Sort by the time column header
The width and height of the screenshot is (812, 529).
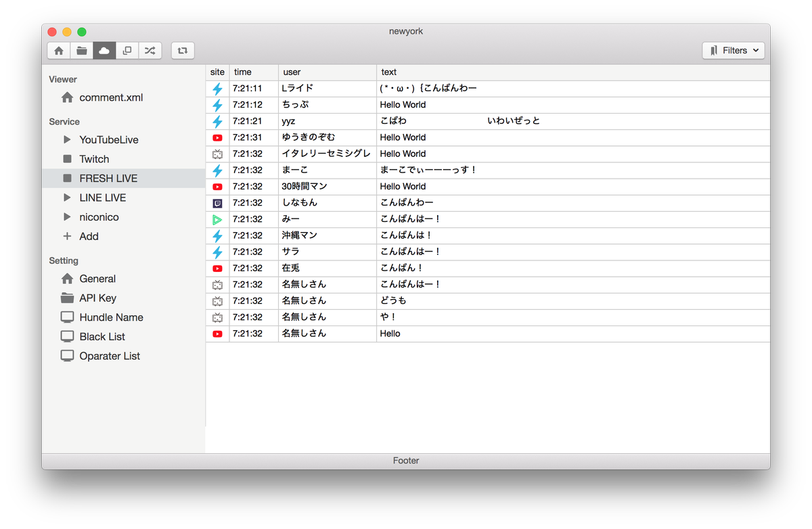[x=254, y=72]
